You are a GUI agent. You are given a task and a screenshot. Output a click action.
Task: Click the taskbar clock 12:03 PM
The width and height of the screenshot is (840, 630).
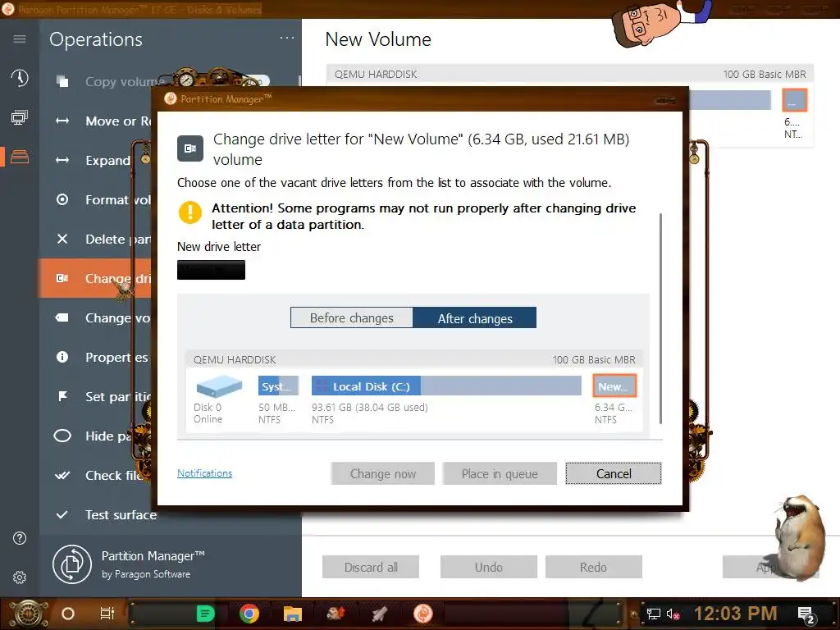(x=736, y=614)
